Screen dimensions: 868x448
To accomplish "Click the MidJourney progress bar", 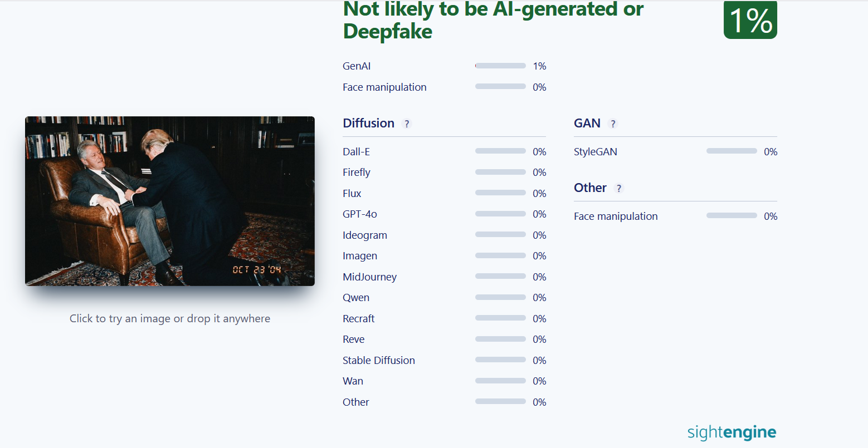I will click(x=500, y=277).
